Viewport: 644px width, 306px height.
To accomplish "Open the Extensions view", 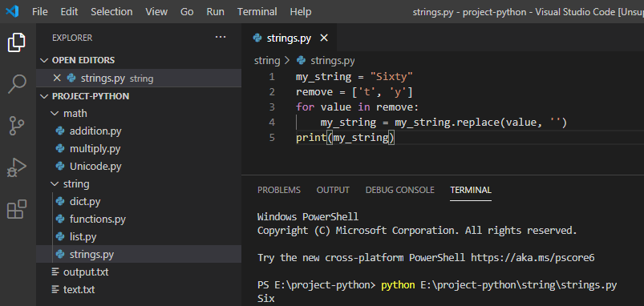I will (x=17, y=209).
